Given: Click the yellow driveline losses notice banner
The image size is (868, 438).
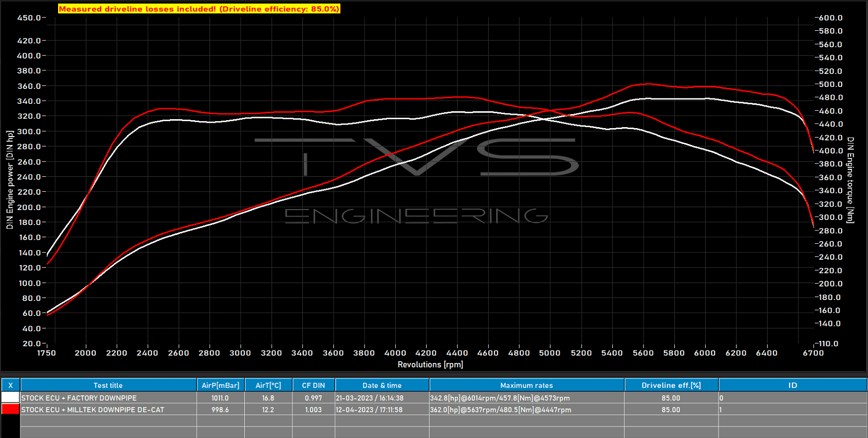Looking at the screenshot, I should tap(199, 8).
